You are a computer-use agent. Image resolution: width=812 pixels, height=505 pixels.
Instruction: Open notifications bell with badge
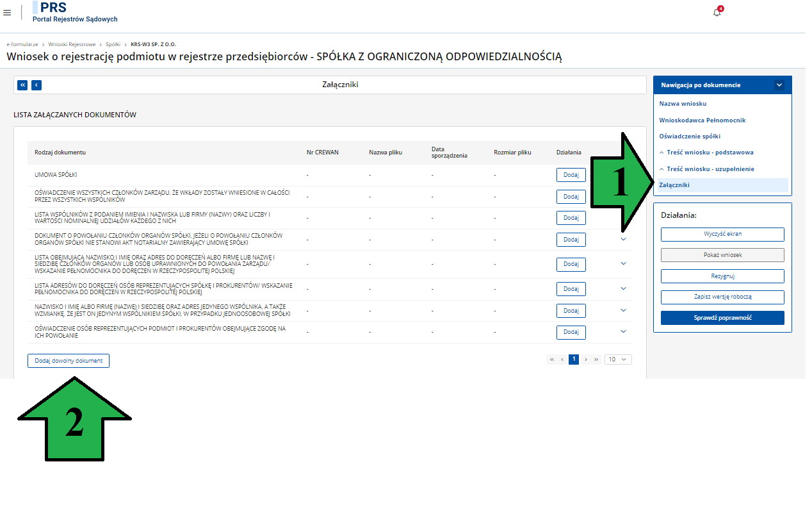point(717,12)
